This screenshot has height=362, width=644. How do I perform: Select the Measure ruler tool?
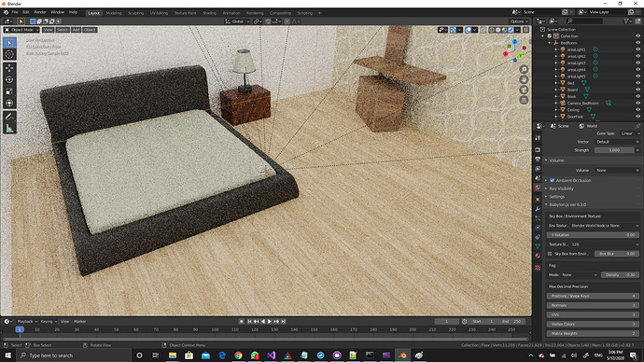coord(9,129)
